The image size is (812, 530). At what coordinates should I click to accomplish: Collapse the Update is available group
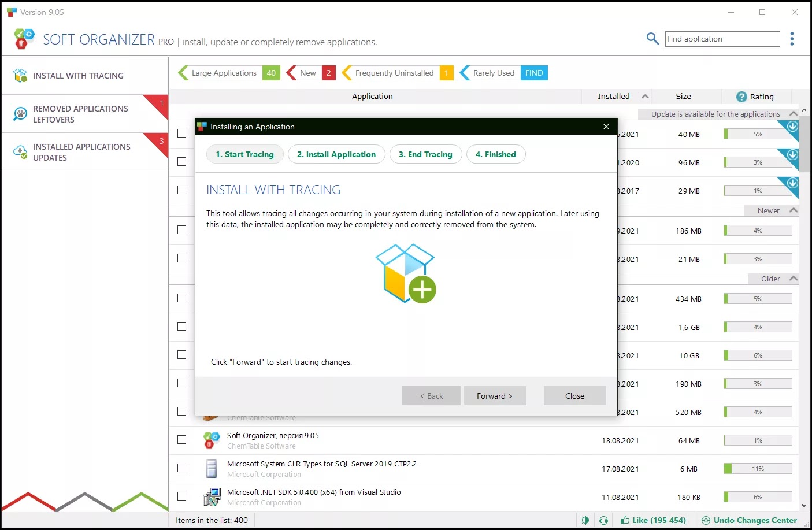(x=794, y=114)
